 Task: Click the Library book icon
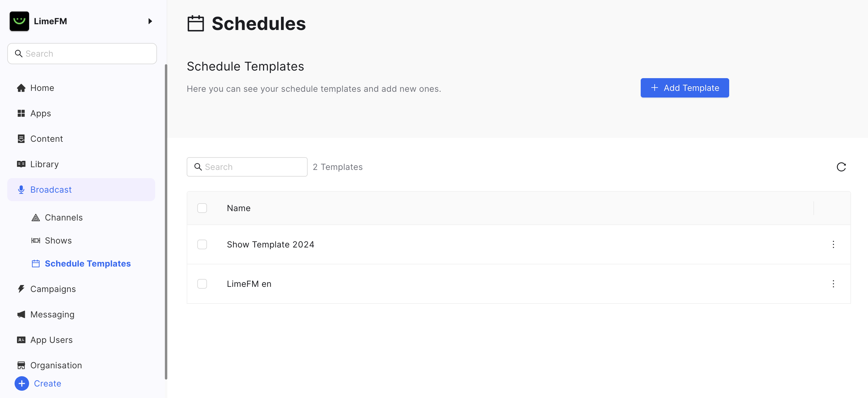coord(21,164)
